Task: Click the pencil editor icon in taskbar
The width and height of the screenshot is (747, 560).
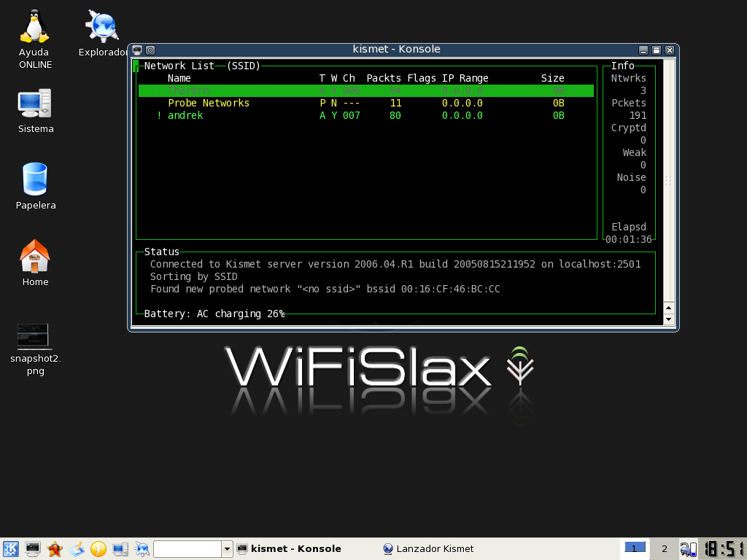Action: 77,549
